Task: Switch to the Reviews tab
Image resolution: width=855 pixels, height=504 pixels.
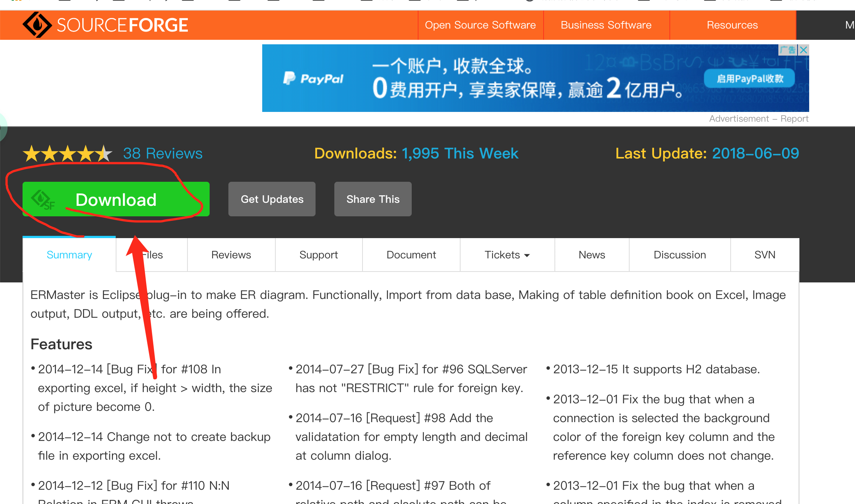Action: coord(231,255)
